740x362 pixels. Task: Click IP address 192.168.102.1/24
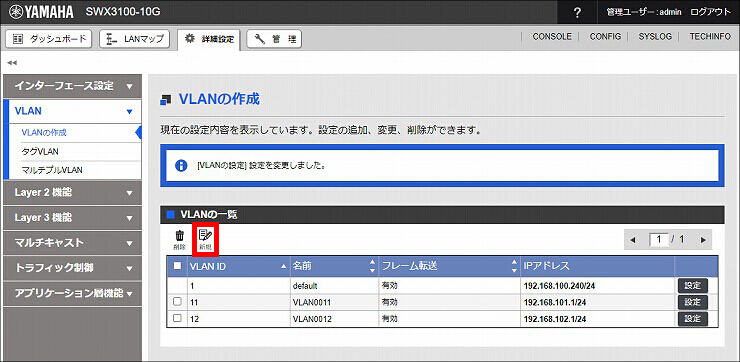click(x=555, y=319)
